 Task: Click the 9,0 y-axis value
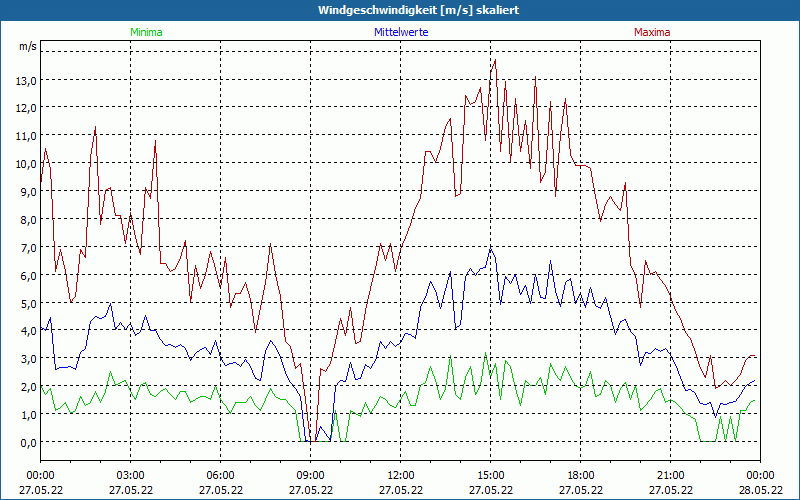click(30, 191)
